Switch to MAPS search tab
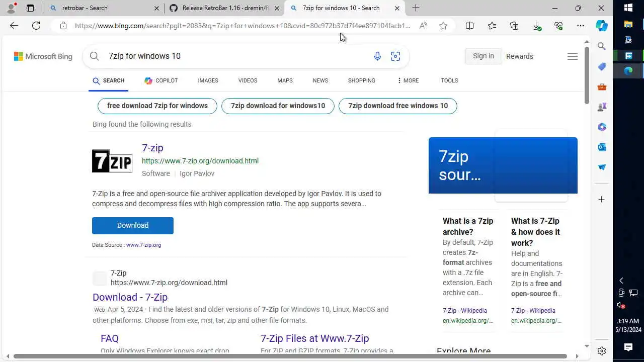Screen dimensions: 644x362 point(285,80)
